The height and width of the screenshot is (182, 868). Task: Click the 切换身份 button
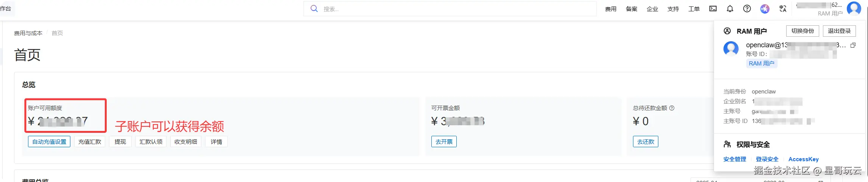803,31
